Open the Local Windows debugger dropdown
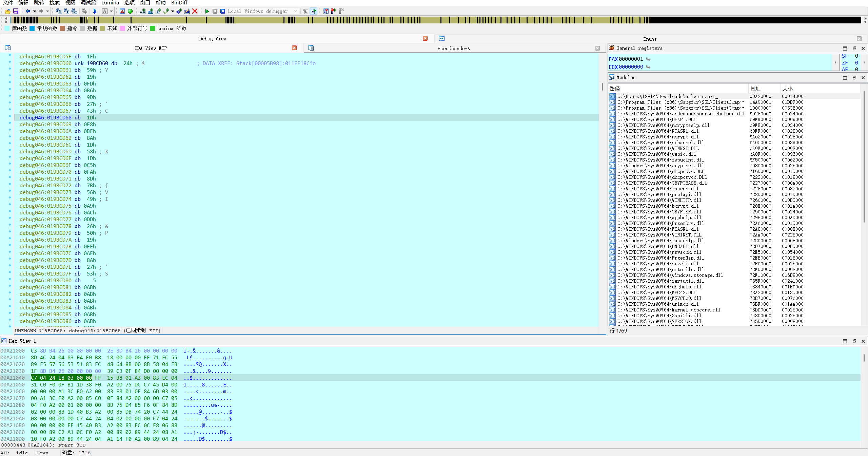Image resolution: width=868 pixels, height=456 pixels. click(x=295, y=11)
